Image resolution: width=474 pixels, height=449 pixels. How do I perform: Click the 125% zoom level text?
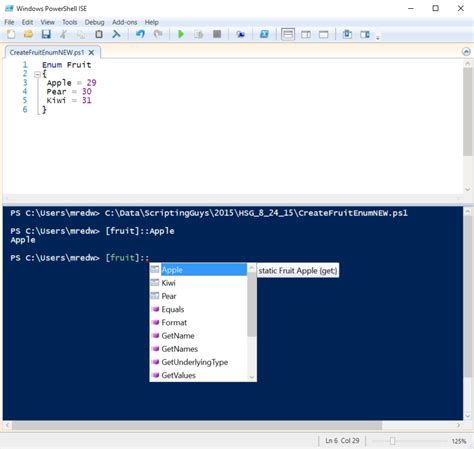tap(459, 441)
